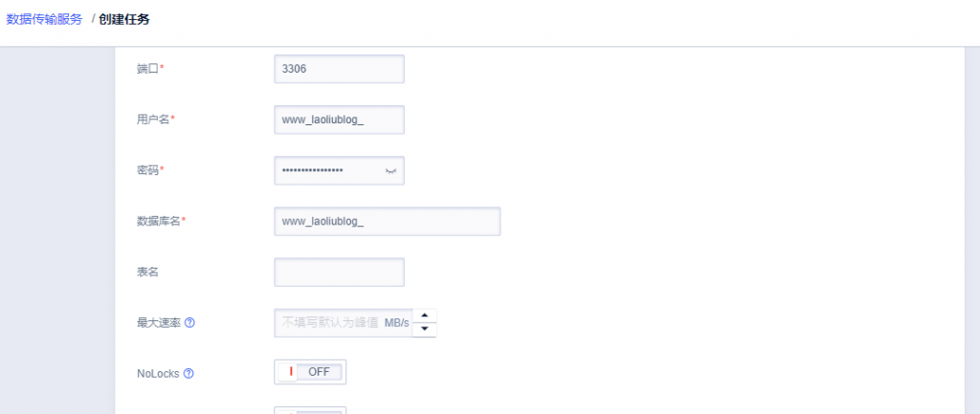
Task: Select the NoLocks label text
Action: 158,374
